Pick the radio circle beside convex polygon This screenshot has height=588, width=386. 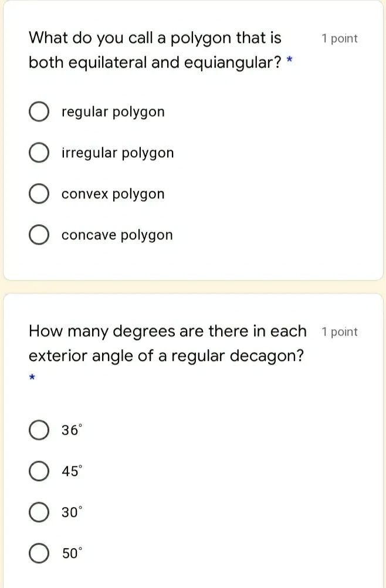coord(39,194)
